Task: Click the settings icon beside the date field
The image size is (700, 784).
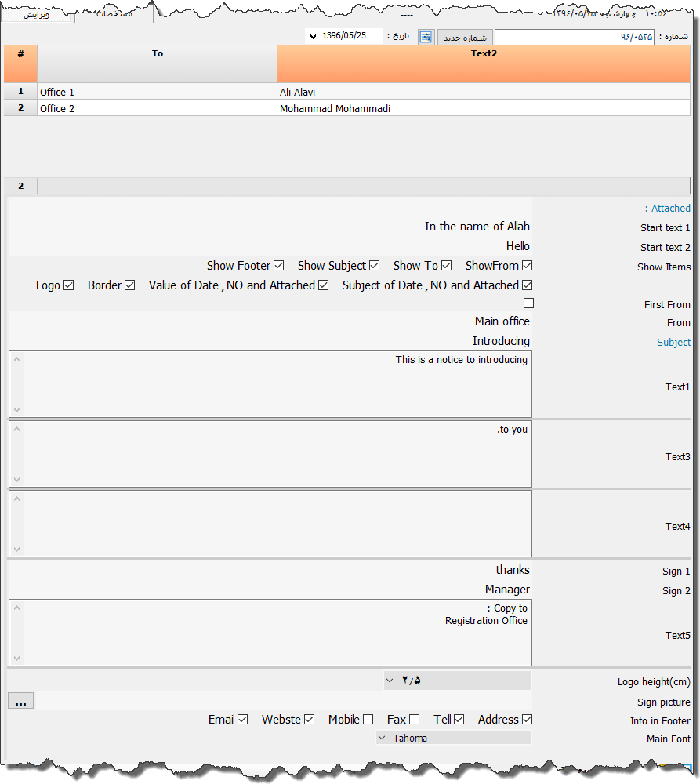Action: [426, 37]
